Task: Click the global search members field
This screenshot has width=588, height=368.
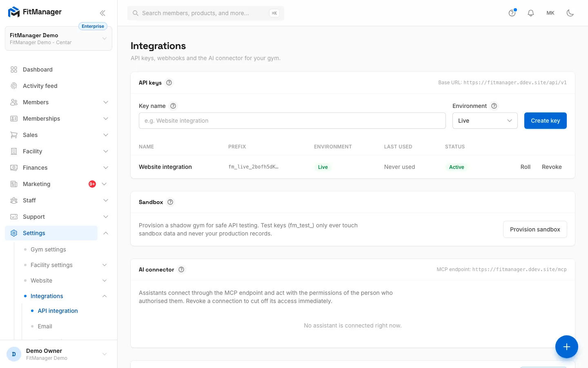Action: click(x=206, y=13)
